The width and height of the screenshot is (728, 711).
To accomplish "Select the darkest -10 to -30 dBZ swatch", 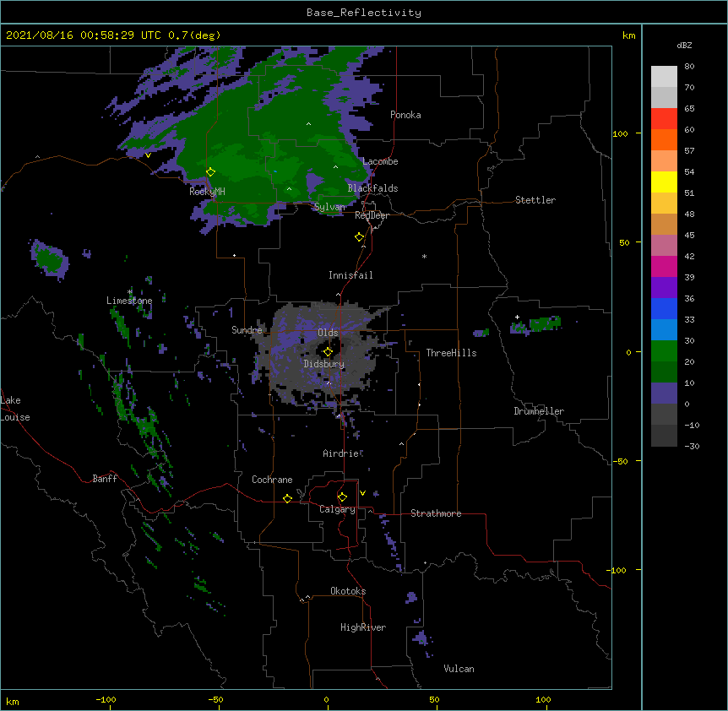I will (664, 436).
